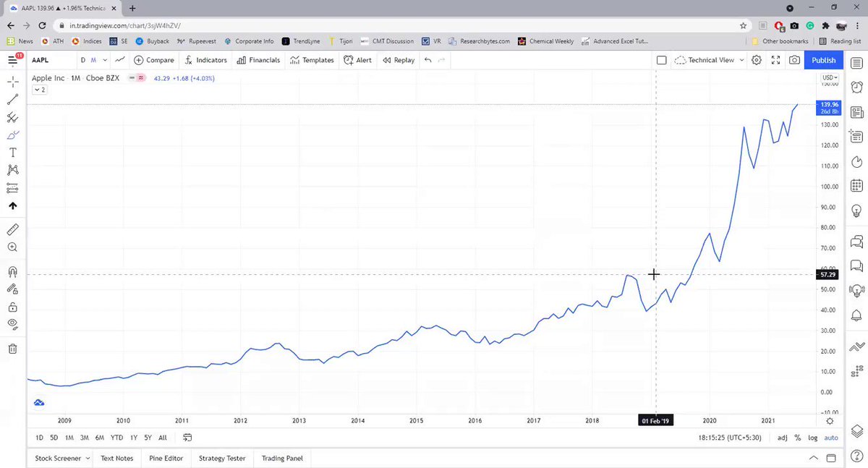
Task: Open the Notifications bell panel
Action: point(857,315)
